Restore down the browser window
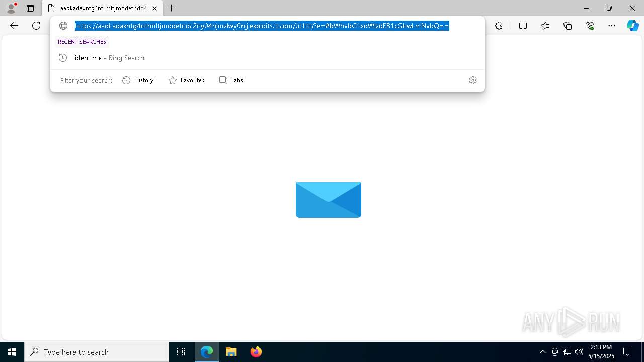Image resolution: width=644 pixels, height=362 pixels. (x=609, y=8)
